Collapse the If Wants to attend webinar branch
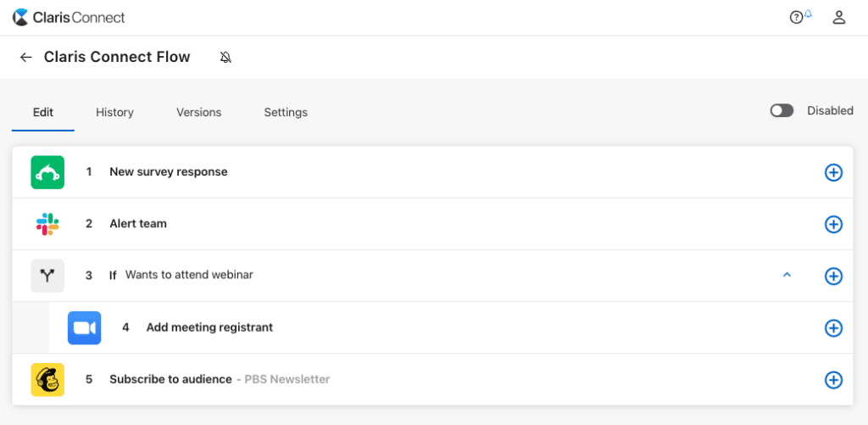This screenshot has height=425, width=868. [787, 275]
